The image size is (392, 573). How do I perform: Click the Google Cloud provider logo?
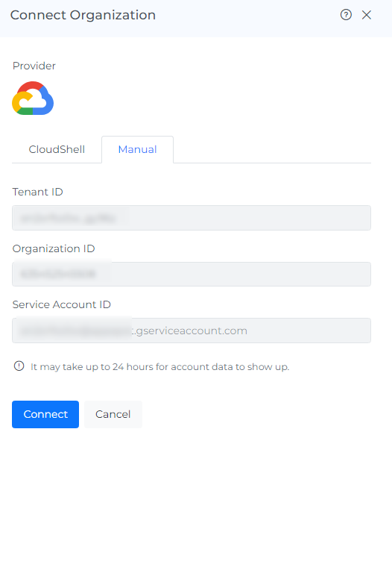click(x=33, y=98)
